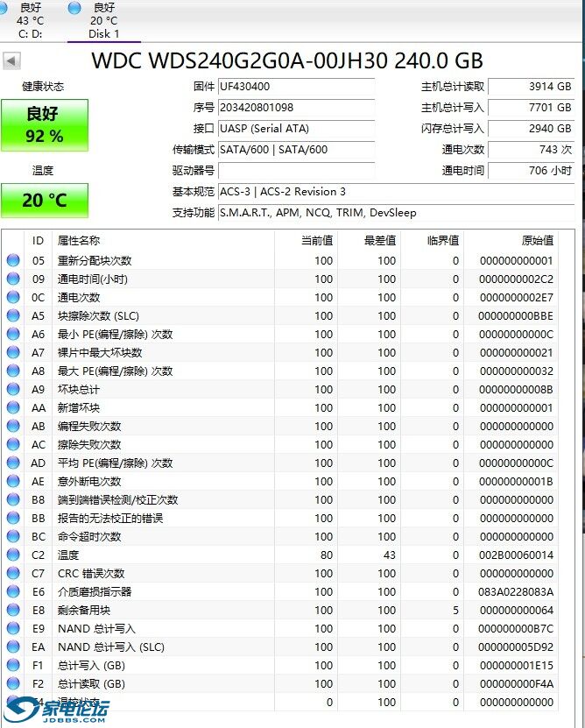The width and height of the screenshot is (585, 728).
Task: Select status icon of row A7 裸片中最大坏块数
Action: [13, 352]
